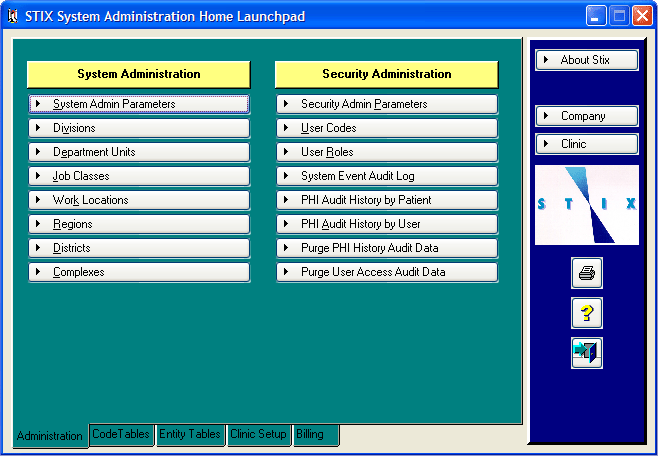Open System Admin Parameters
Screen dimensions: 658x457
tap(139, 104)
